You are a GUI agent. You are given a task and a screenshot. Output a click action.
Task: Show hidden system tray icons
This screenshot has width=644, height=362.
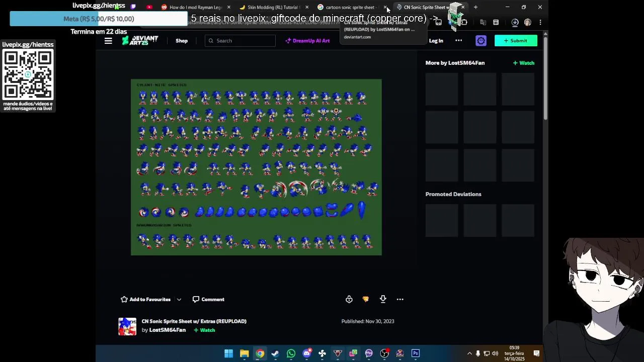coord(469,353)
